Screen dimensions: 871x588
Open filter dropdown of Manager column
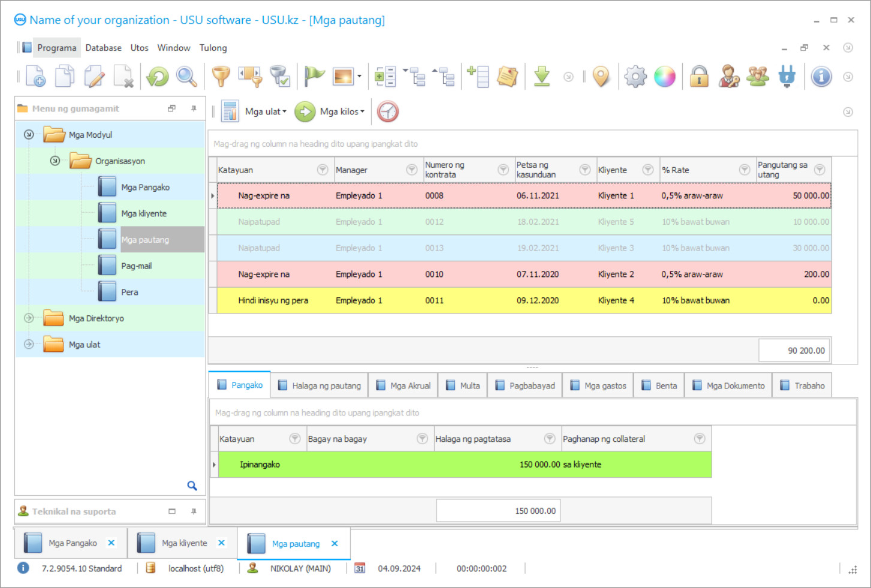[412, 170]
